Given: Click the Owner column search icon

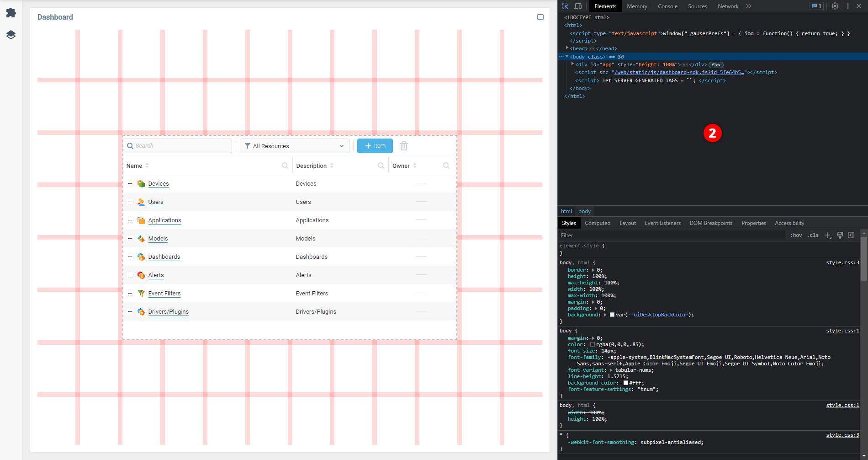Looking at the screenshot, I should point(446,166).
